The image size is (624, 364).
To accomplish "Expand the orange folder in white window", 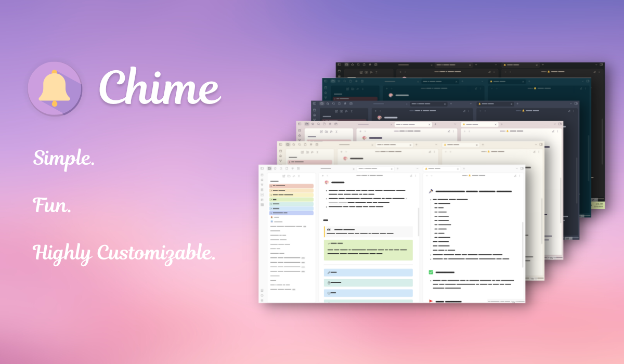I will point(271,190).
